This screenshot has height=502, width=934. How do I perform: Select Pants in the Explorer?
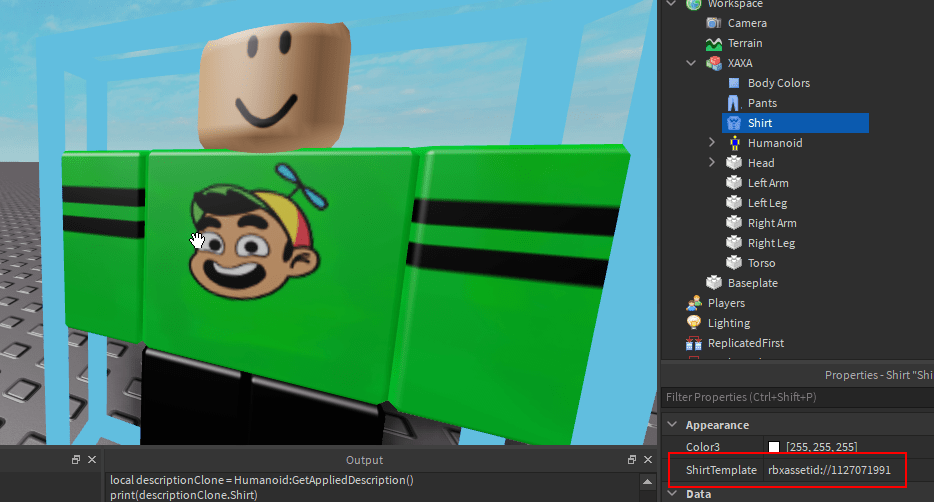coord(762,103)
